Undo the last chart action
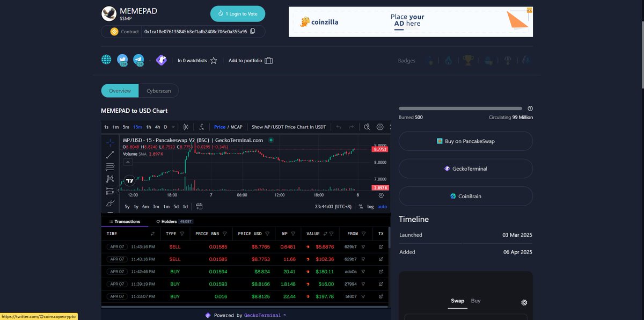 (x=339, y=127)
